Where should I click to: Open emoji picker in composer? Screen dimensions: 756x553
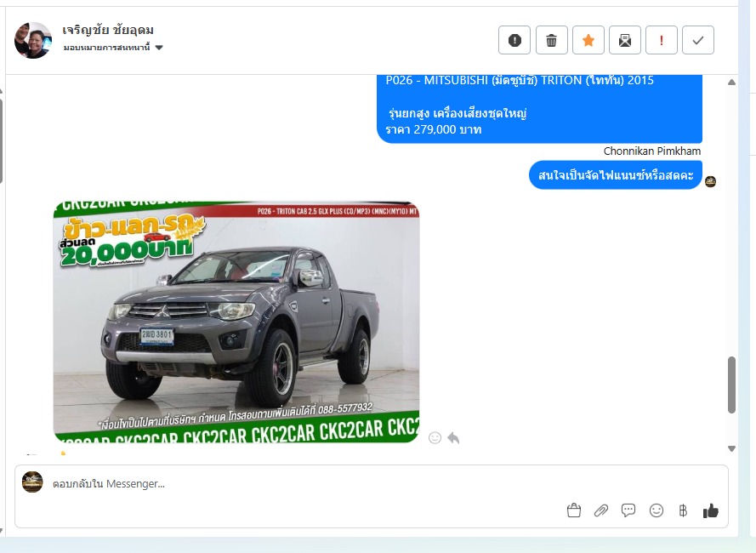[x=657, y=510]
